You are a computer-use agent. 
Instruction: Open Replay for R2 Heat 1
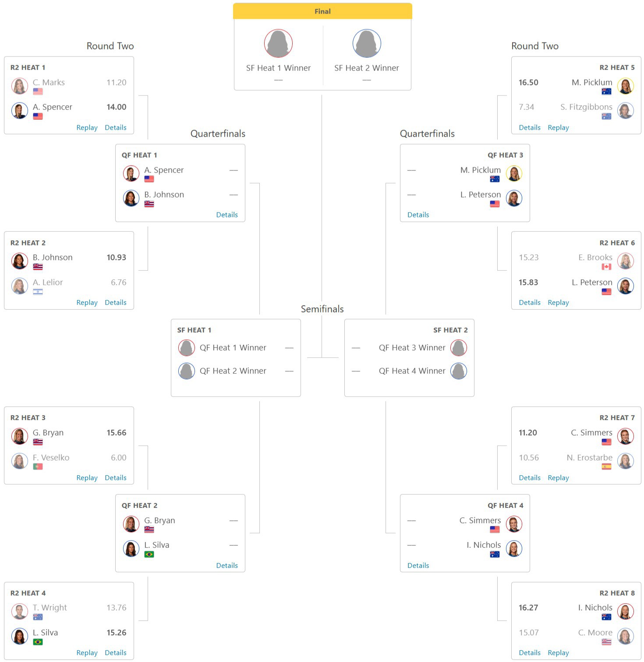[x=87, y=127]
